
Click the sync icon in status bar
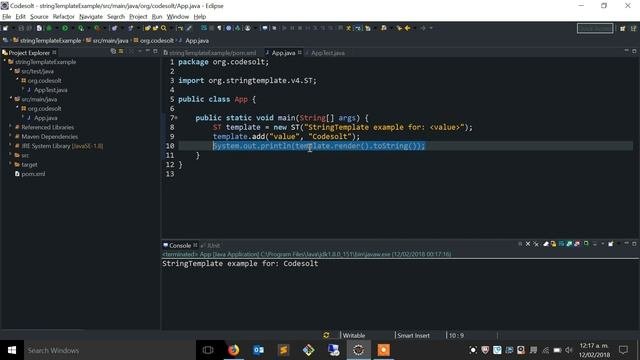pos(326,335)
